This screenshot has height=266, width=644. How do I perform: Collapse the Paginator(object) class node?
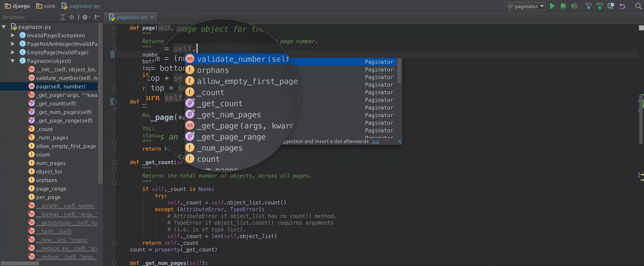coord(12,61)
